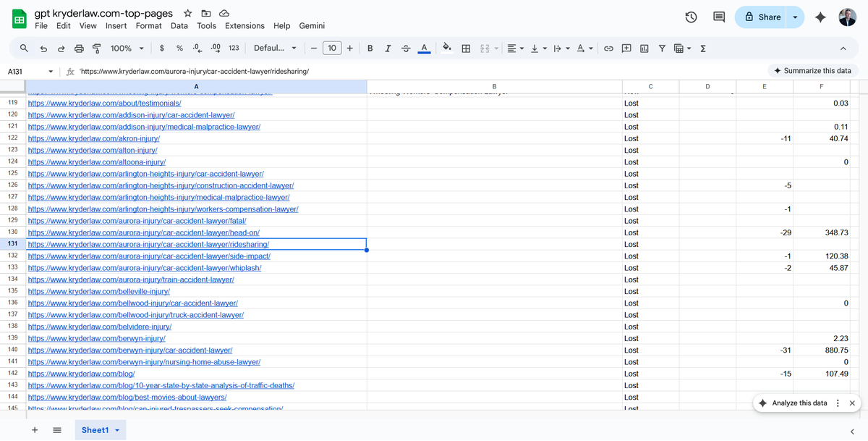Open the Format menu
This screenshot has width=868, height=441.
click(149, 26)
